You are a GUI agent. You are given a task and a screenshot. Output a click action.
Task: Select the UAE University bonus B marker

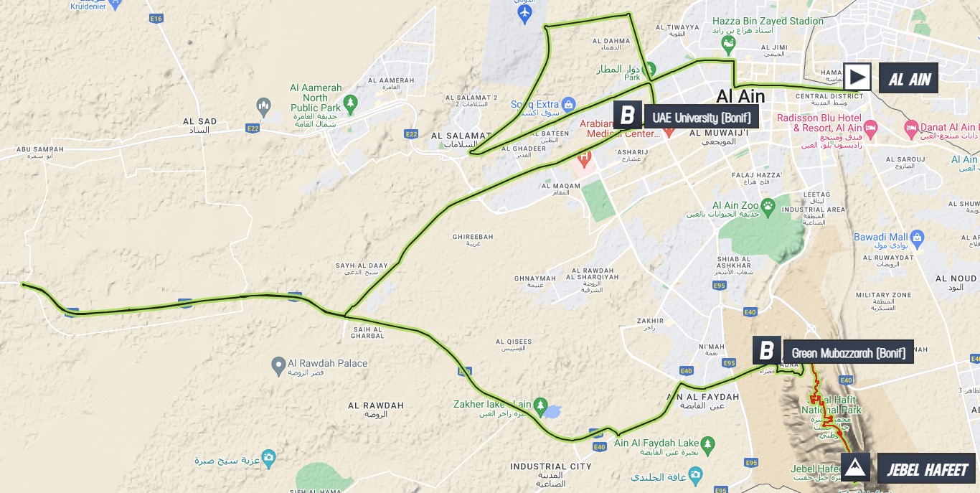(x=627, y=115)
